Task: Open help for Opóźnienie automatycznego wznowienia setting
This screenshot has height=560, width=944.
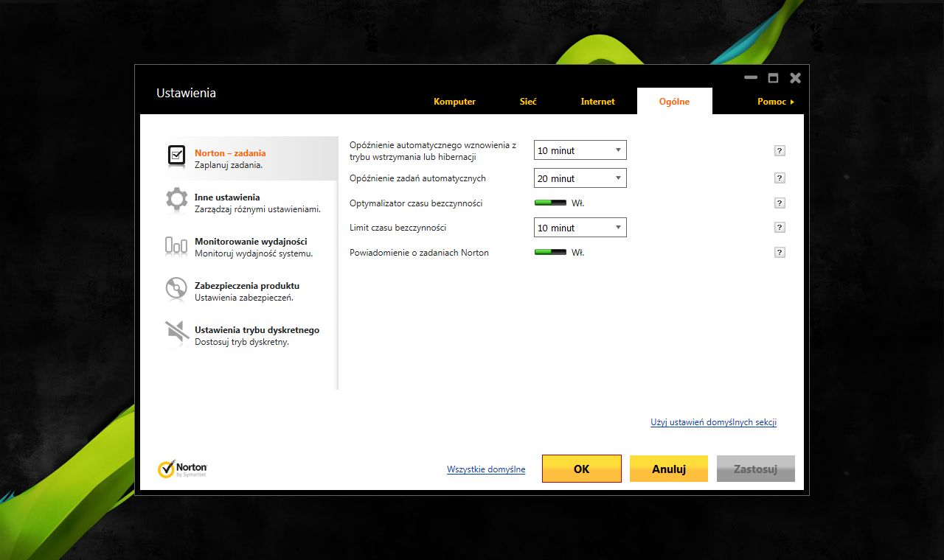Action: pyautogui.click(x=780, y=150)
